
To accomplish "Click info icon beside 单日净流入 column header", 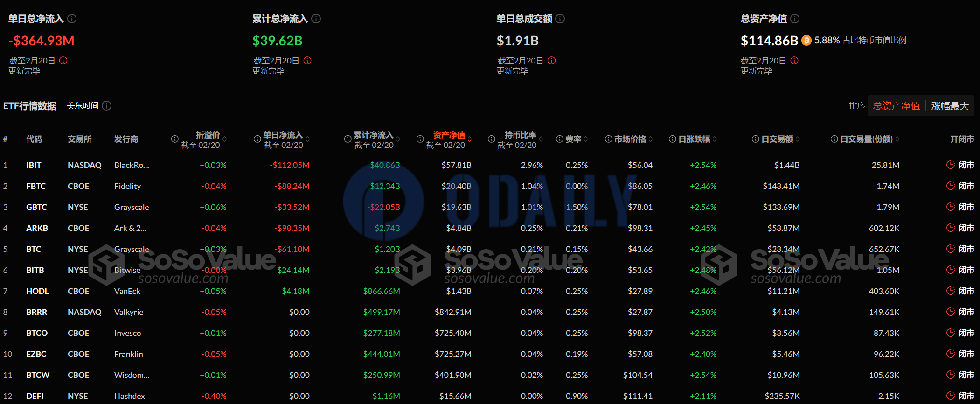I will tap(257, 139).
